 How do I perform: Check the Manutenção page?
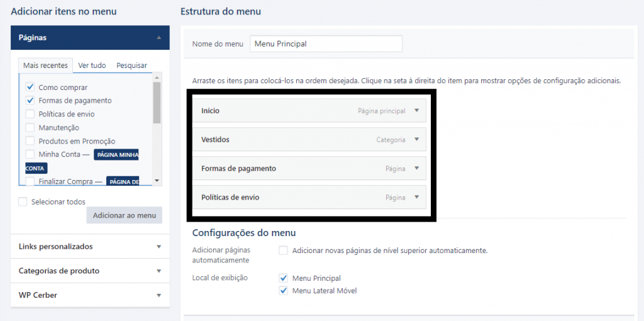pyautogui.click(x=30, y=127)
